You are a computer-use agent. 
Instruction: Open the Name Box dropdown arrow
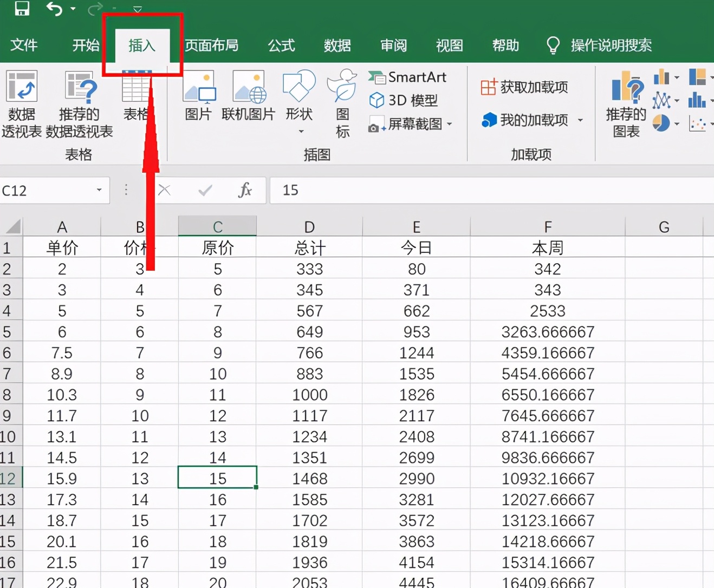click(99, 190)
